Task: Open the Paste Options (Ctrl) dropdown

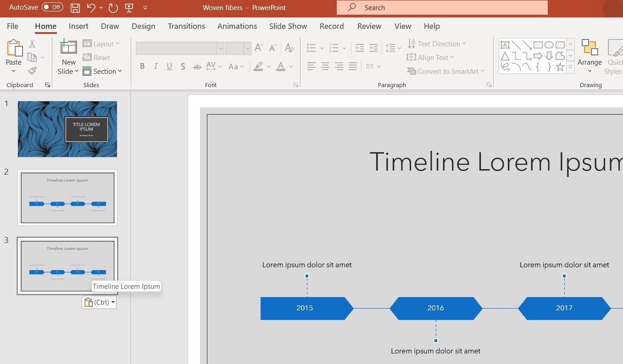Action: point(99,303)
